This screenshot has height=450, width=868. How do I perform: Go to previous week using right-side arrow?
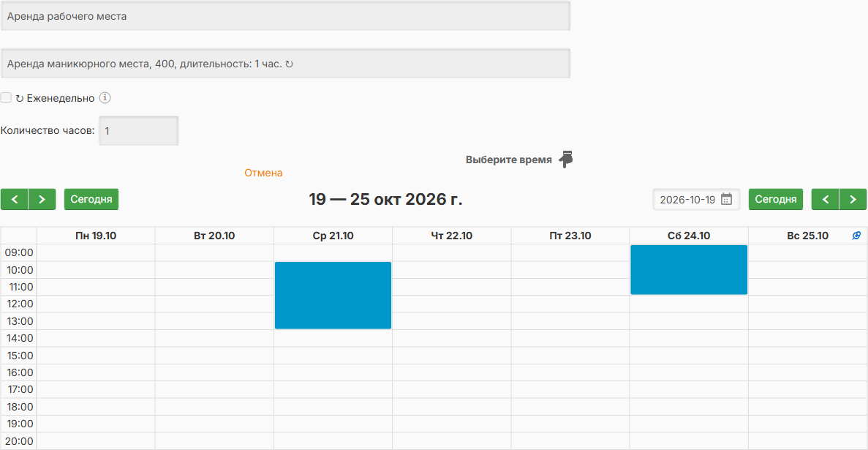click(826, 200)
